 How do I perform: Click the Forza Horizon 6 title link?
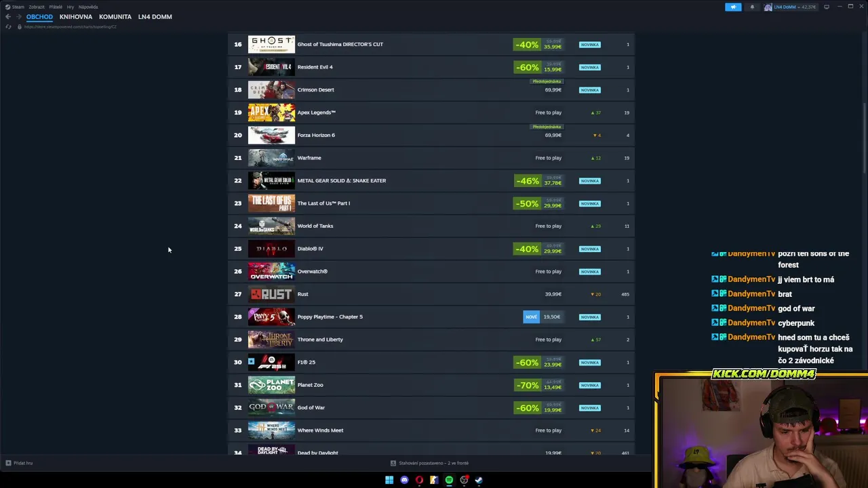point(316,135)
